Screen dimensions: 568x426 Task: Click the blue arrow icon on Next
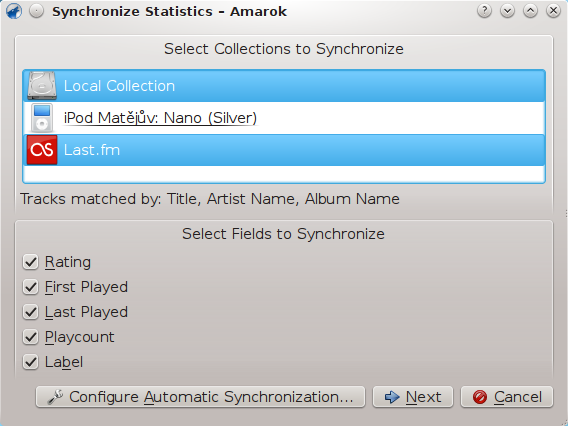(x=392, y=397)
